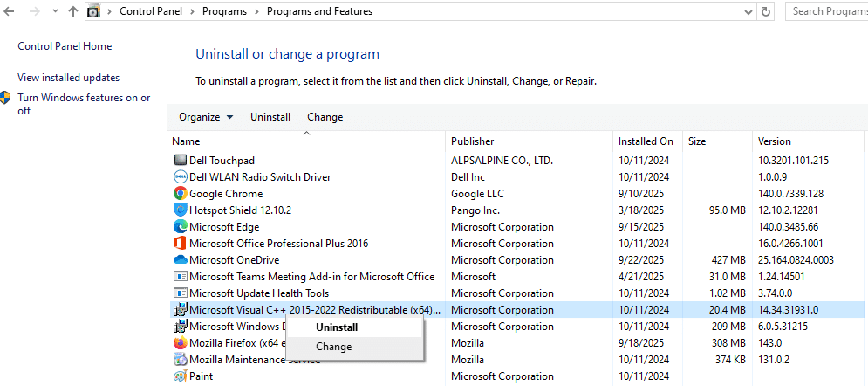Select Microsoft Office Professional Plus 2016
This screenshot has width=868, height=386.
[278, 244]
